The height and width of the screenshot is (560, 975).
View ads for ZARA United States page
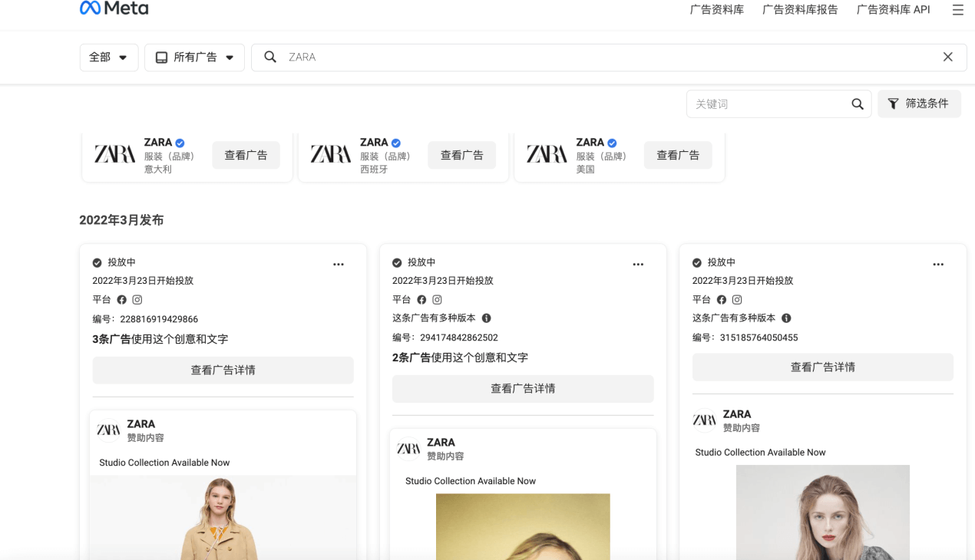click(677, 155)
